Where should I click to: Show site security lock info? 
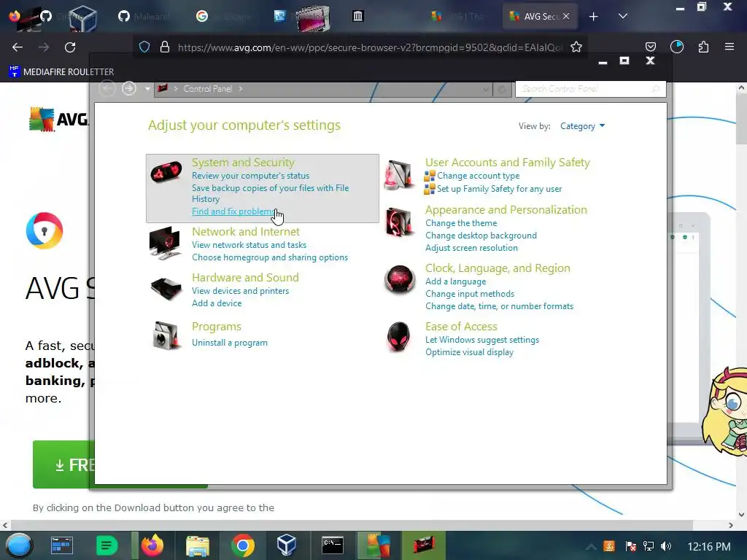(x=165, y=47)
